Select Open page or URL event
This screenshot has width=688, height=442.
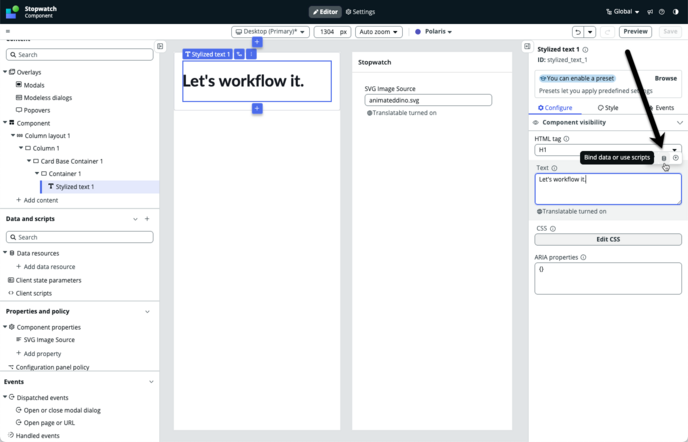click(45, 423)
